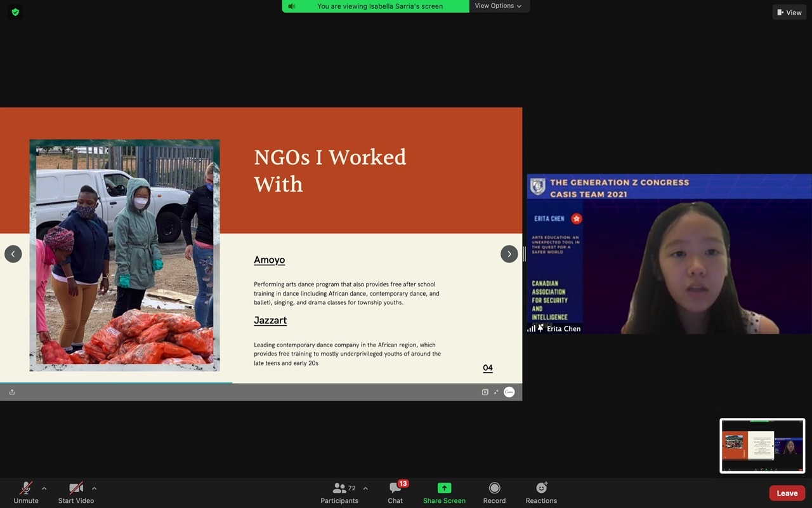Viewport: 812px width, 508px height.
Task: Go to the previous slide arrow
Action: tap(13, 254)
